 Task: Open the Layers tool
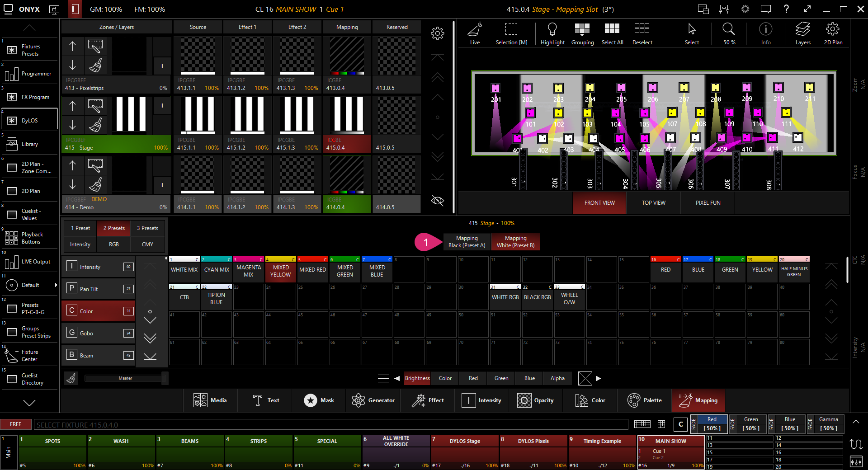(x=803, y=34)
